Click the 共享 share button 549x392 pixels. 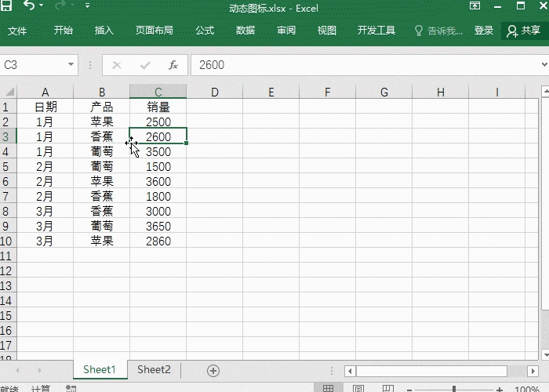pyautogui.click(x=525, y=31)
